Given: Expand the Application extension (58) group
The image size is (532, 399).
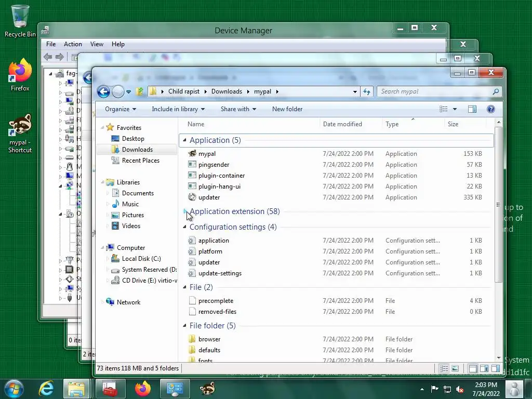Looking at the screenshot, I should 185,211.
